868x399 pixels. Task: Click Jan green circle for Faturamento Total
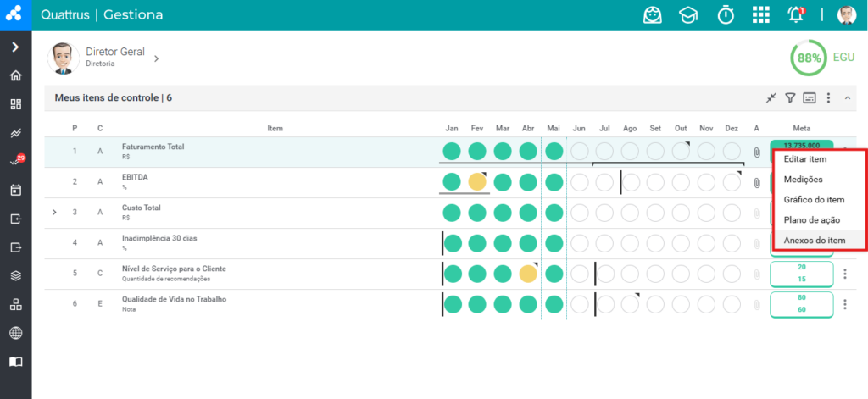[x=452, y=151]
